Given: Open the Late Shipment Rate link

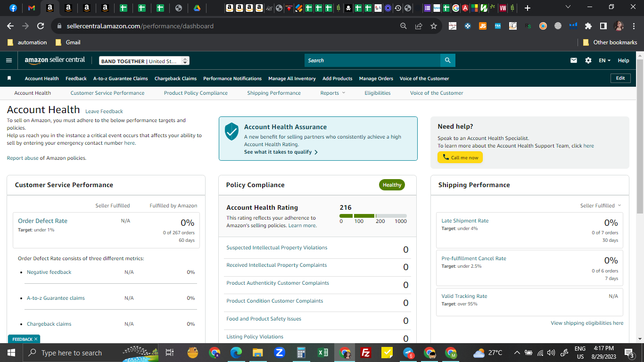Looking at the screenshot, I should [x=465, y=221].
